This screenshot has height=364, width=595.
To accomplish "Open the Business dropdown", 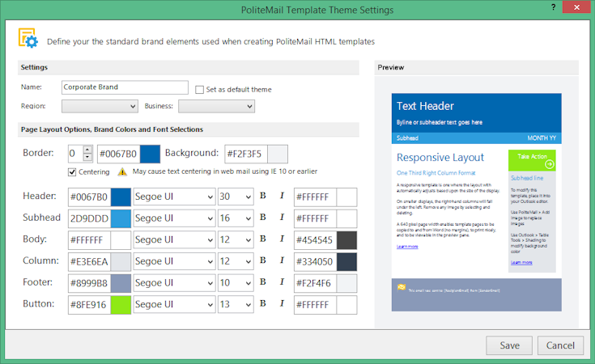I will (x=216, y=106).
